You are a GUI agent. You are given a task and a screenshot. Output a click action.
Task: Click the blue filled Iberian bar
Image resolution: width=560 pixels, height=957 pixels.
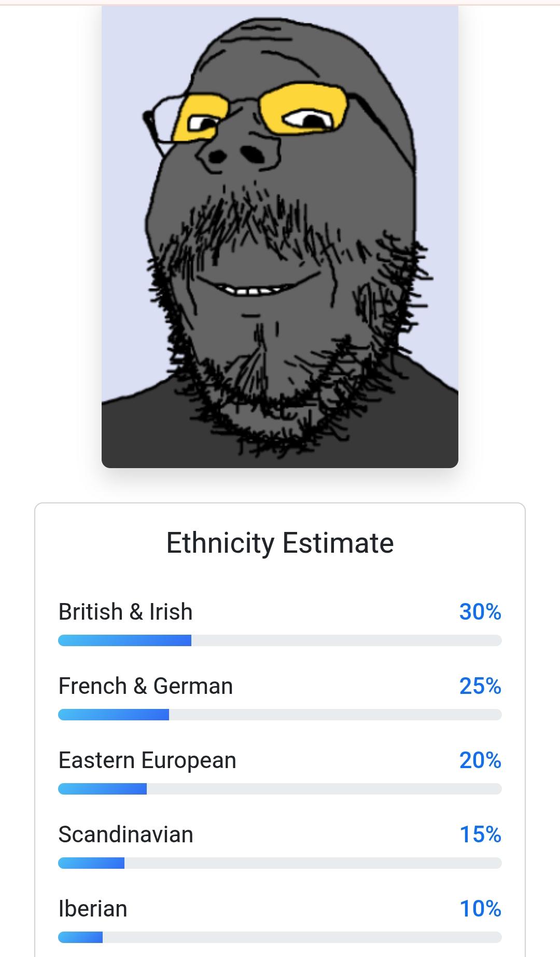tap(80, 937)
